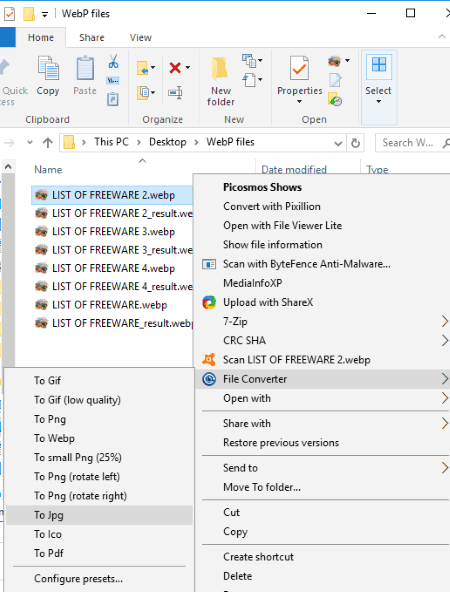This screenshot has height=592, width=450.
Task: Click the Move to icon in Organize
Action: [143, 68]
